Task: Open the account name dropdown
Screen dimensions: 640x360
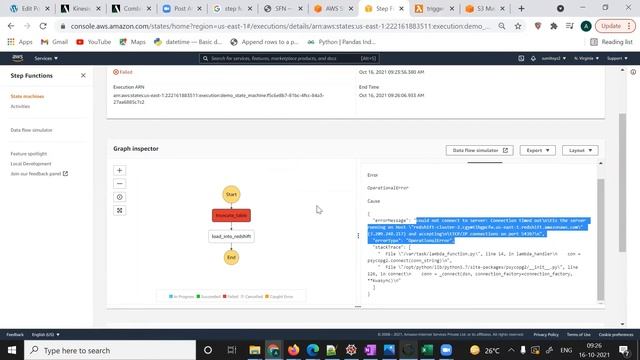Action: (553, 58)
